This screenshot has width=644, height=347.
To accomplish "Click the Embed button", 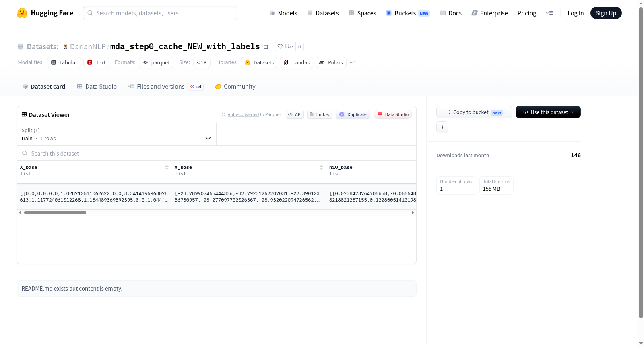I will pyautogui.click(x=320, y=114).
